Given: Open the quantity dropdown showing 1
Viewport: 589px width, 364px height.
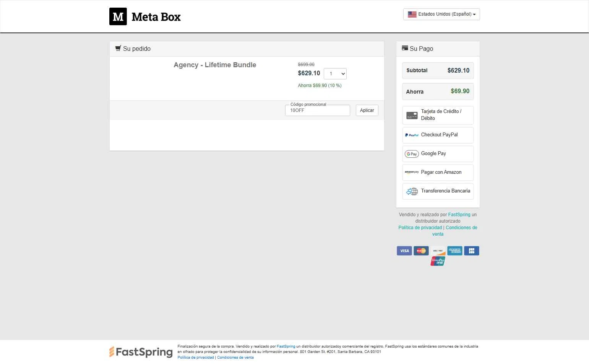Looking at the screenshot, I should pos(335,74).
